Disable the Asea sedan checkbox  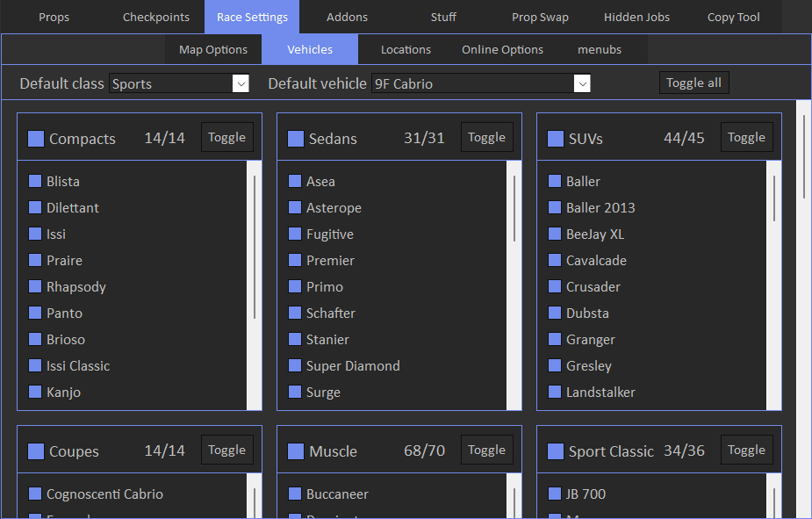[x=295, y=181]
